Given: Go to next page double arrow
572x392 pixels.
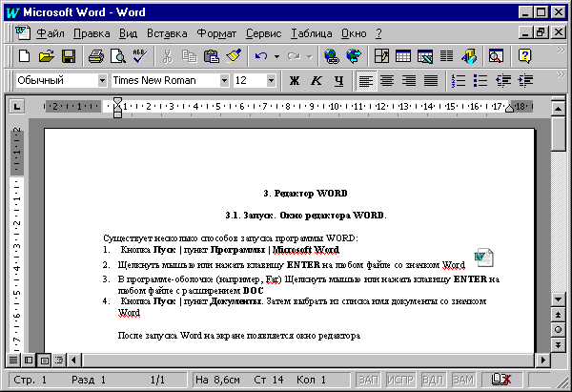Looking at the screenshot, I should (x=558, y=344).
